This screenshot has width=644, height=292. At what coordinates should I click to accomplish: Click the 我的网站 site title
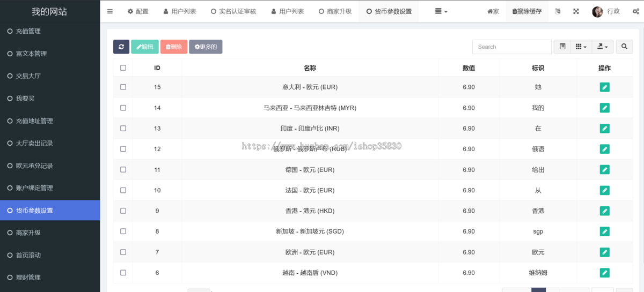click(49, 11)
